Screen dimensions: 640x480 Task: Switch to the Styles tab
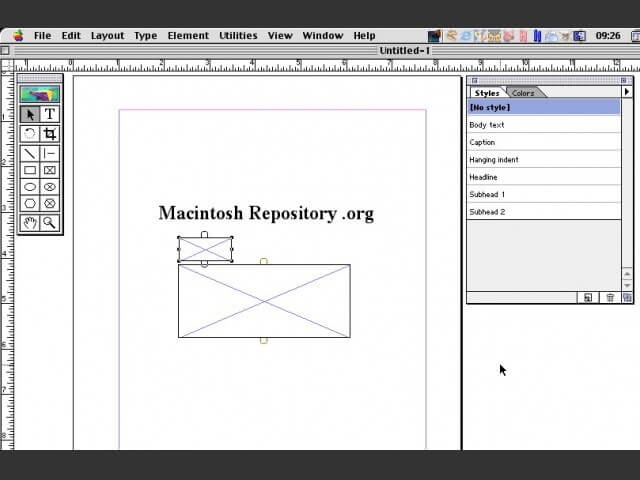pos(487,93)
